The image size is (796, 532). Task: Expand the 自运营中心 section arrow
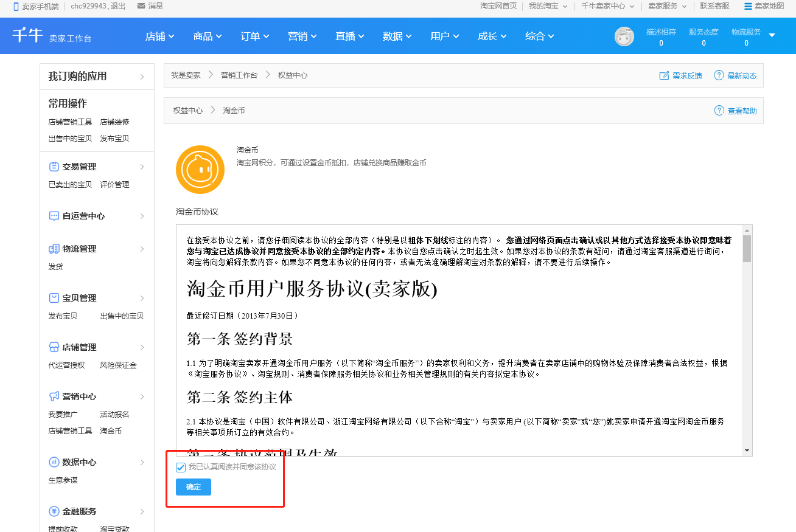tap(142, 216)
